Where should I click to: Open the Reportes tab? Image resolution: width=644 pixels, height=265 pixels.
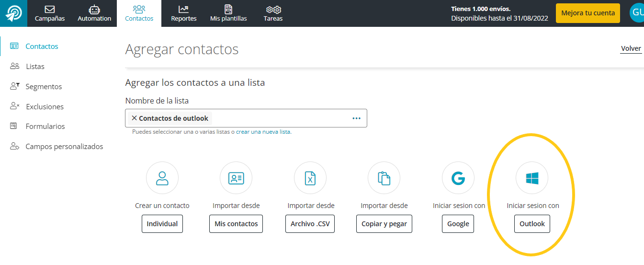tap(184, 13)
